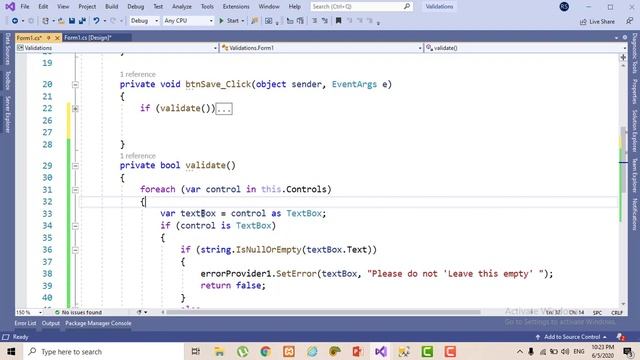
Task: Open the Tools menu
Action: coord(207,7)
